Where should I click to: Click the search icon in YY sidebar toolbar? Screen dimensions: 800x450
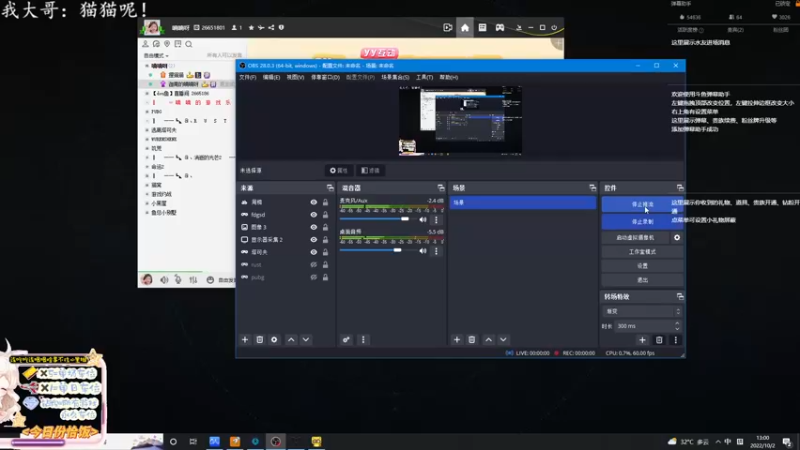tap(189, 44)
